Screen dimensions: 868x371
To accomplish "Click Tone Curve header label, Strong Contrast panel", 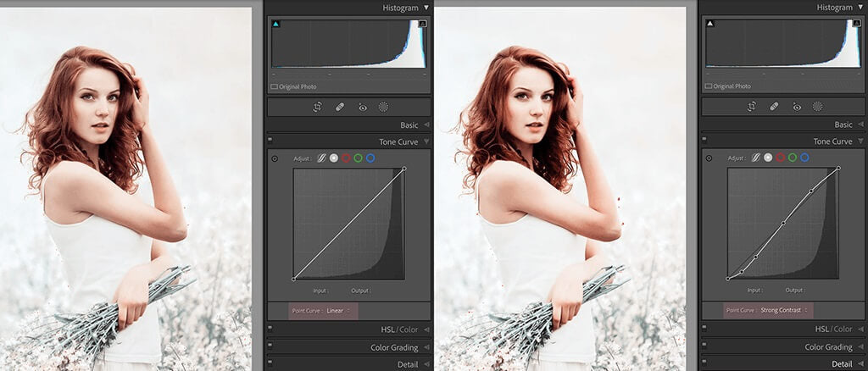I will pyautogui.click(x=832, y=141).
